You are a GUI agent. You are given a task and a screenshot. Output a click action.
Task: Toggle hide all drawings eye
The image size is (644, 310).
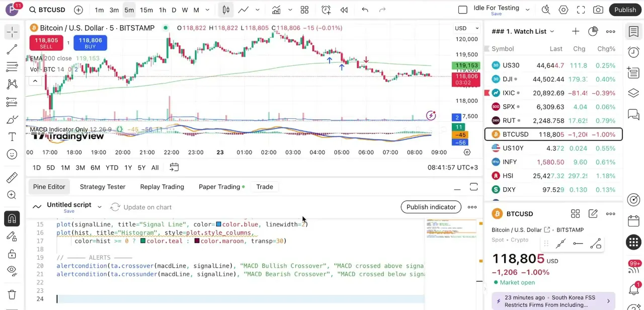point(12,270)
